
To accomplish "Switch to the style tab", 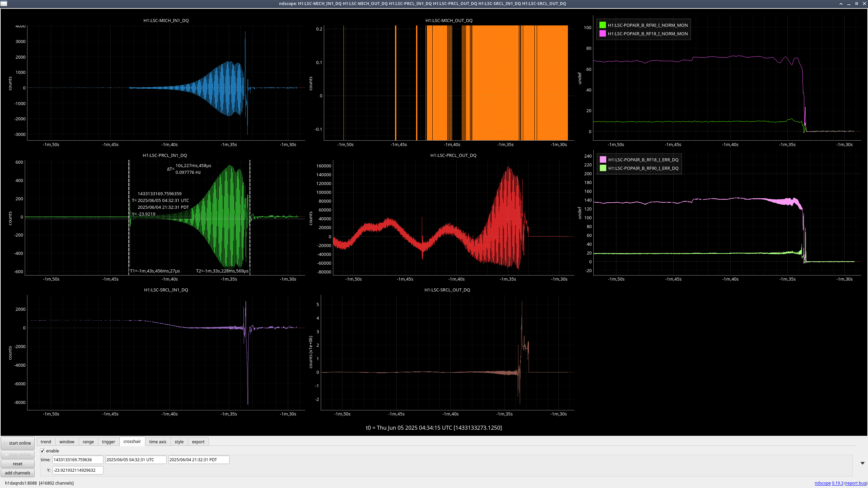I will coord(179,442).
